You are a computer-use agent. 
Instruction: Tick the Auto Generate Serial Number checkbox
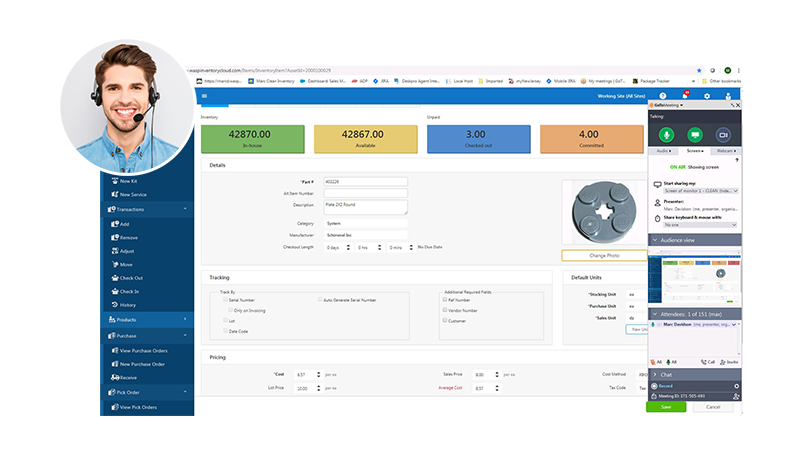320,299
